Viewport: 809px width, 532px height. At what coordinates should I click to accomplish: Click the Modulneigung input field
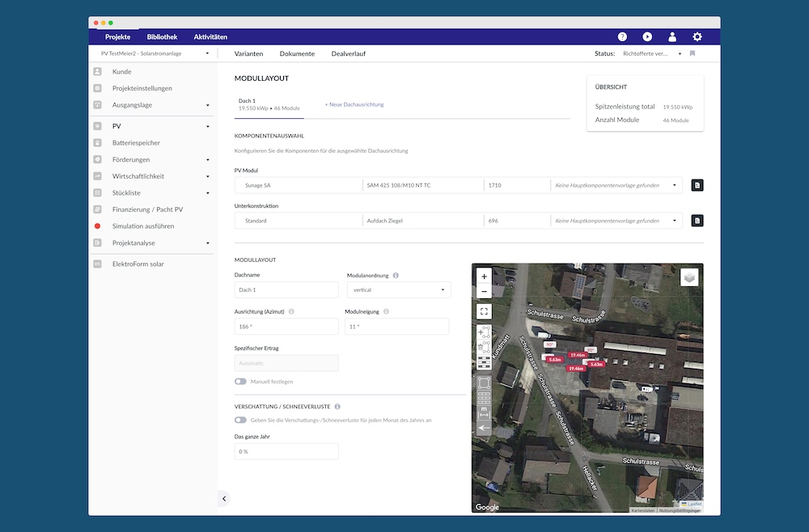[x=396, y=327]
